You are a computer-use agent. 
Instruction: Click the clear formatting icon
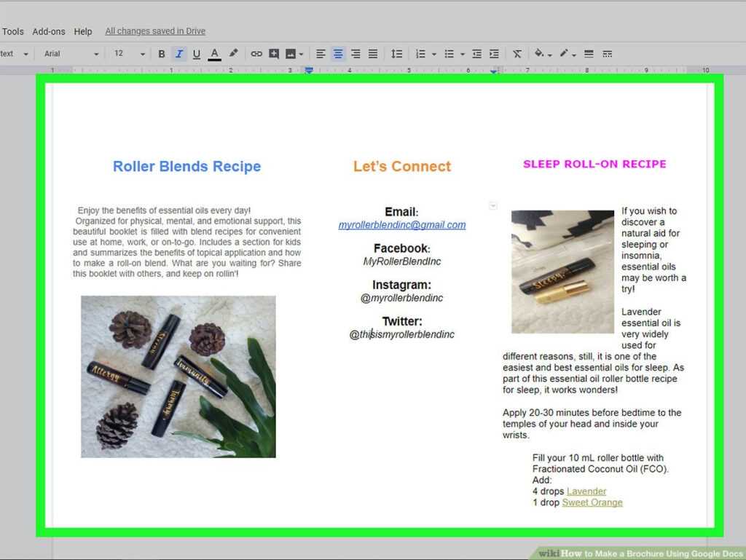(x=517, y=54)
